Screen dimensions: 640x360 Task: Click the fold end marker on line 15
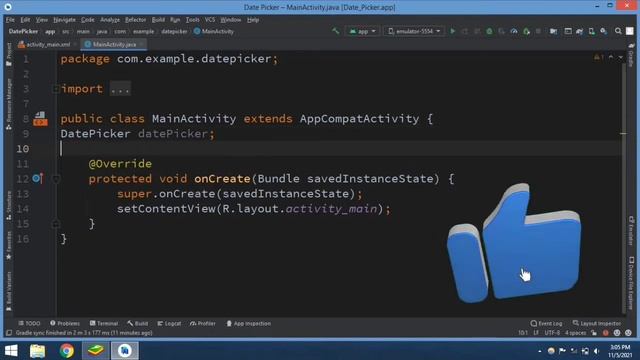(x=56, y=224)
